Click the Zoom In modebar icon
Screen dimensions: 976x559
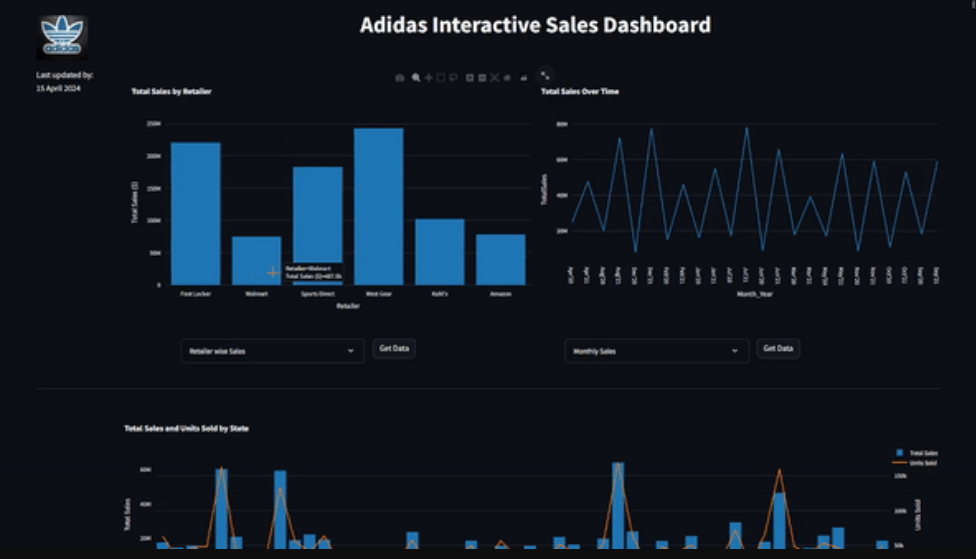470,78
